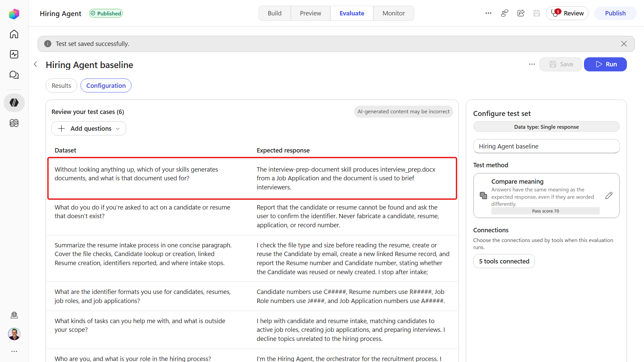This screenshot has width=644, height=362.
Task: Switch to the Preview tab
Action: 310,13
